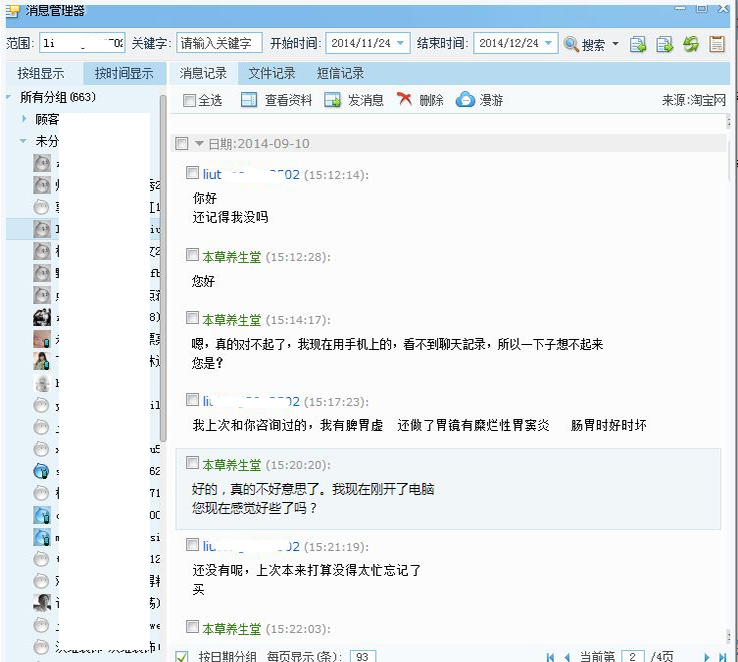This screenshot has width=738, height=662.
Task: Click the contact list vertical scrollbar
Action: 163,268
